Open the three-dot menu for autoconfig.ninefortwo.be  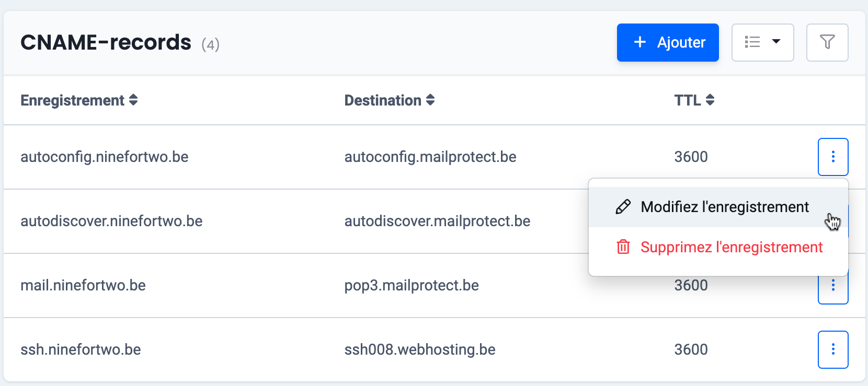click(833, 157)
